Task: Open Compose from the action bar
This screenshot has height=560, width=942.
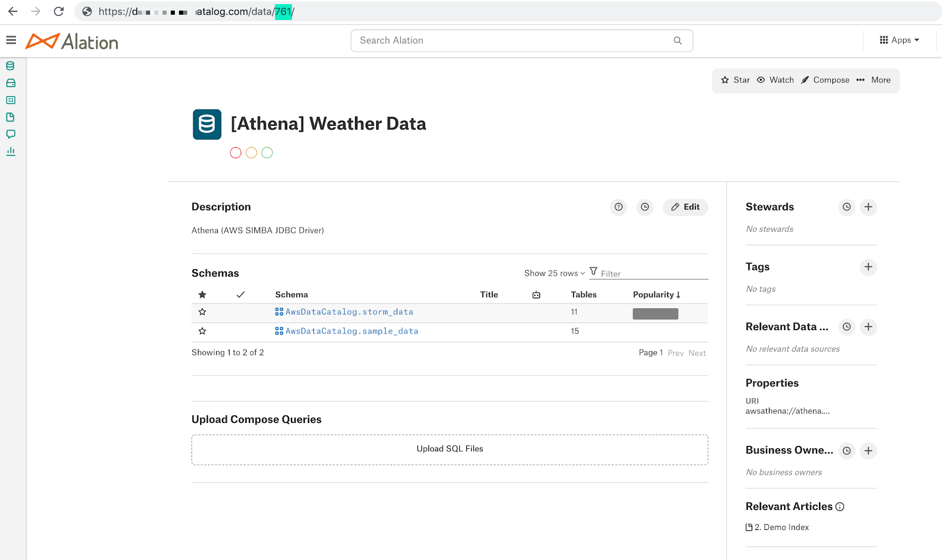Action: click(825, 80)
